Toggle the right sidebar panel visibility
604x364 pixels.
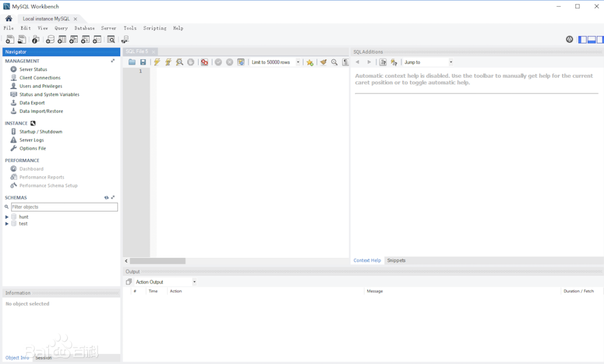(x=600, y=39)
